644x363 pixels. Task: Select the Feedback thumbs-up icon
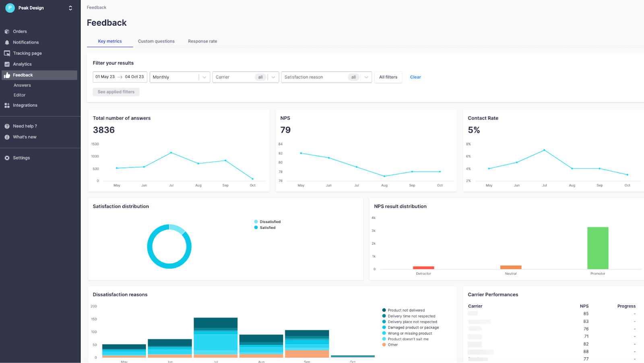(7, 75)
